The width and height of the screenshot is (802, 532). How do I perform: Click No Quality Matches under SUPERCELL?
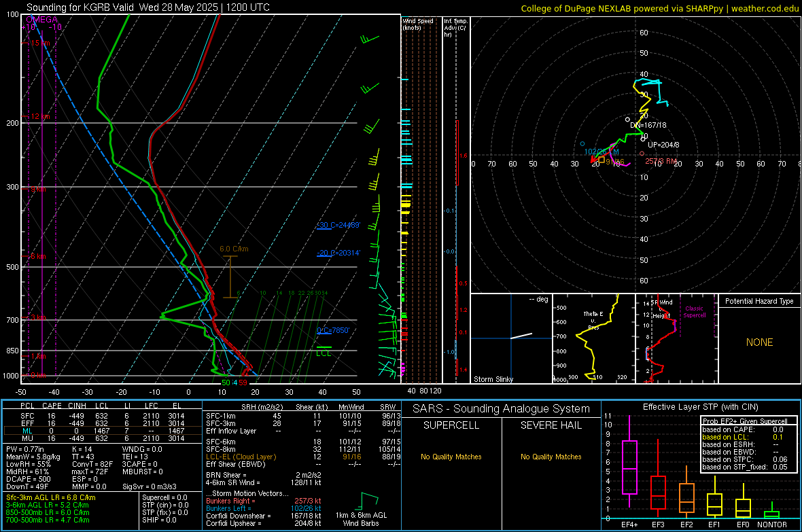[x=451, y=457]
